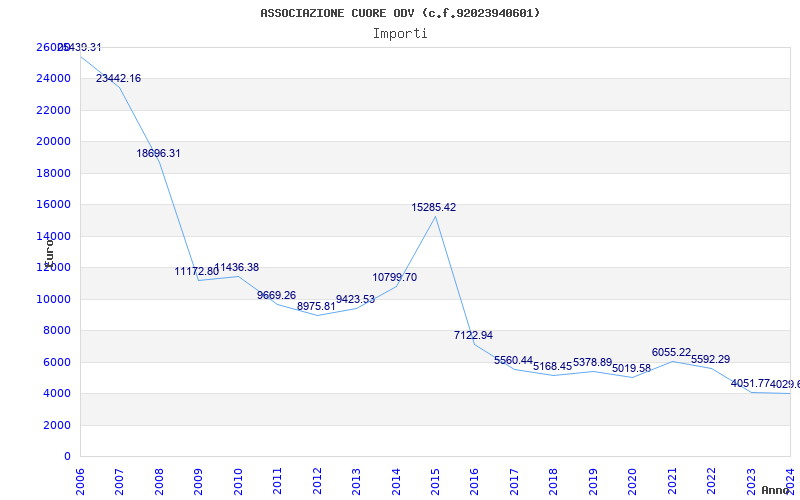Click the 2023 year axis label
Image resolution: width=800 pixels, height=500 pixels.
pyautogui.click(x=751, y=482)
